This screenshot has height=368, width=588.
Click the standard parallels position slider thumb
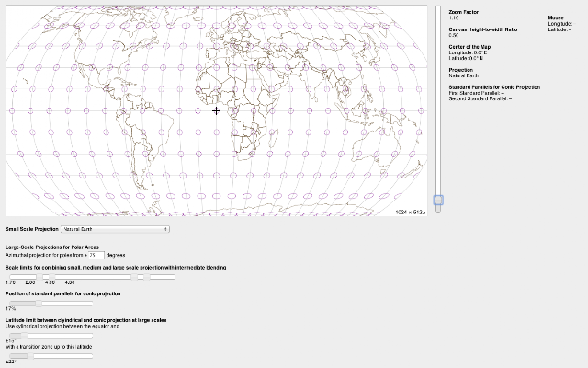pyautogui.click(x=39, y=304)
